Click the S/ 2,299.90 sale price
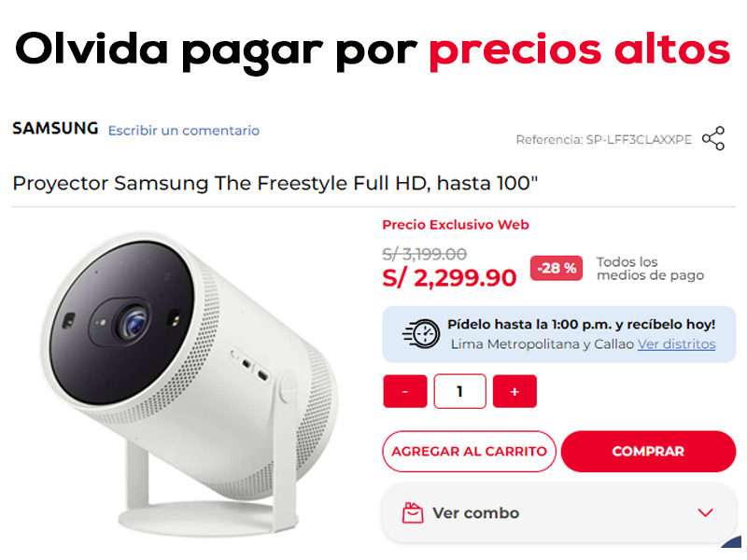This screenshot has width=747, height=560. pyautogui.click(x=449, y=277)
